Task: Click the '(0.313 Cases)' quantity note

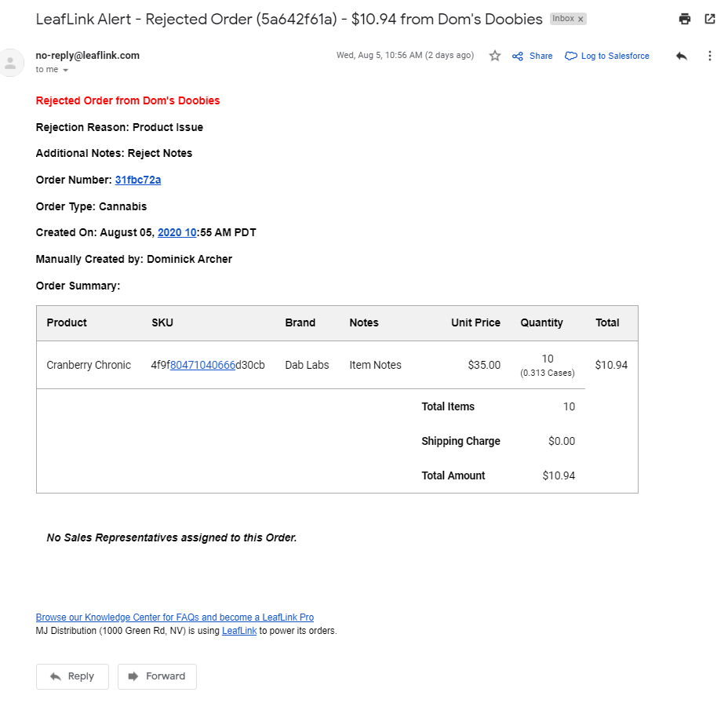Action: [548, 373]
